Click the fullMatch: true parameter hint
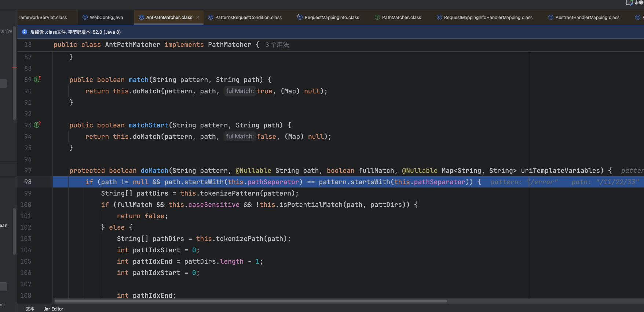 (x=240, y=91)
